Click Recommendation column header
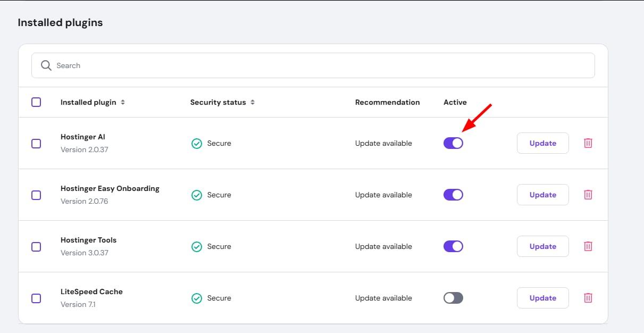 pos(387,102)
